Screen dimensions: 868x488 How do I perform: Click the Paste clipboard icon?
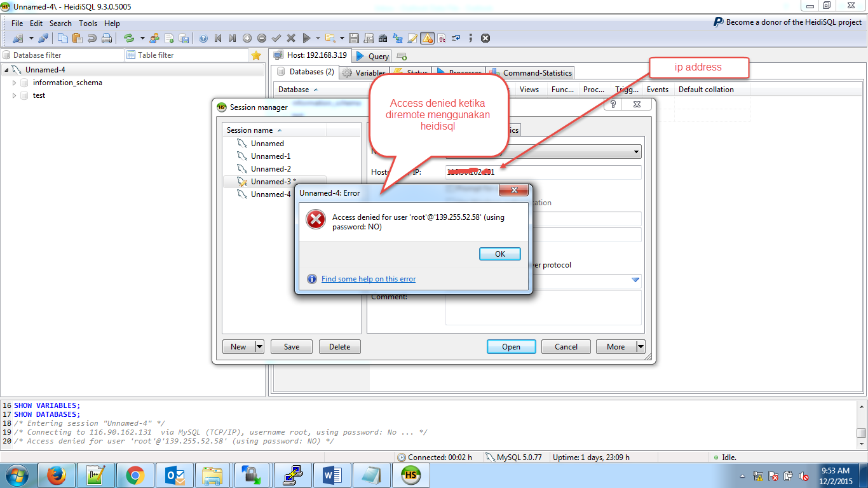(x=78, y=38)
